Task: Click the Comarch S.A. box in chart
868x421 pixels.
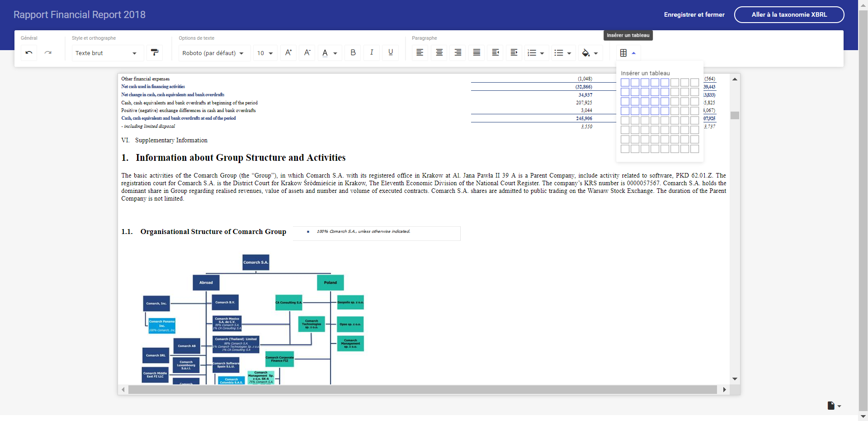Action: pos(256,262)
